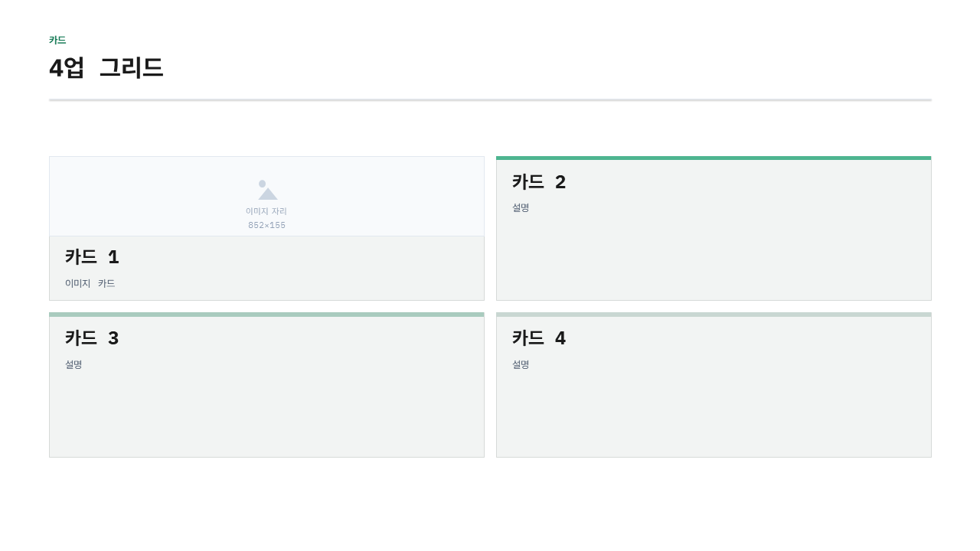Click the 설명 text under 카드 3
The height and width of the screenshot is (551, 980).
point(73,364)
